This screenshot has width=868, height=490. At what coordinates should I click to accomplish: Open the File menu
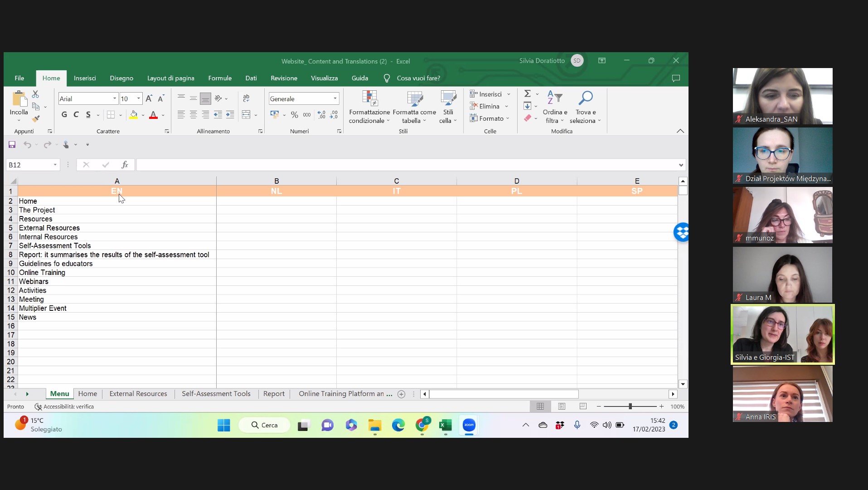click(19, 78)
